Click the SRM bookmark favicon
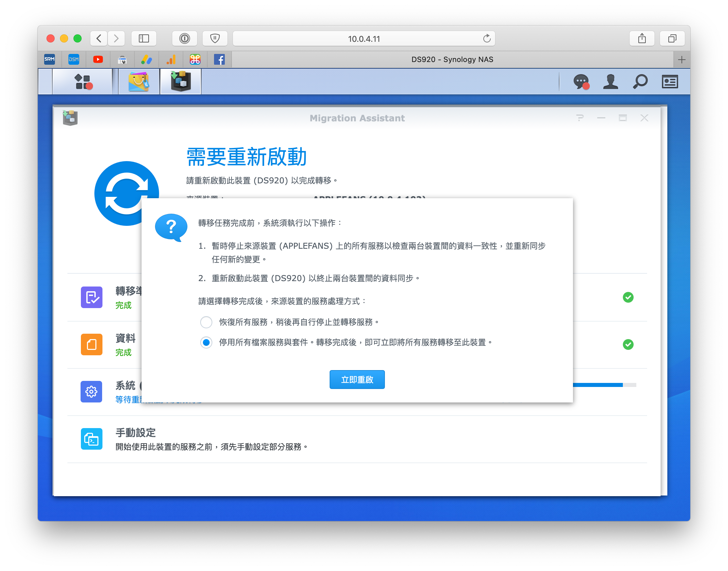Image resolution: width=728 pixels, height=571 pixels. coord(50,59)
